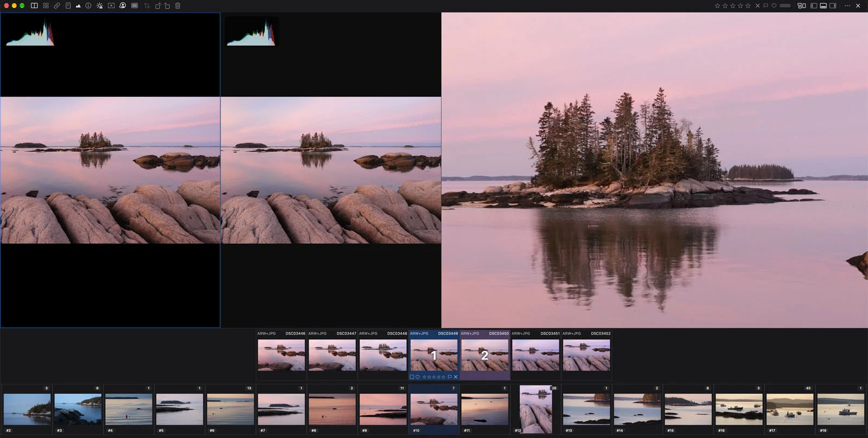Open vertical stack #12 thumbnail
Image resolution: width=868 pixels, height=438 pixels.
pos(536,409)
